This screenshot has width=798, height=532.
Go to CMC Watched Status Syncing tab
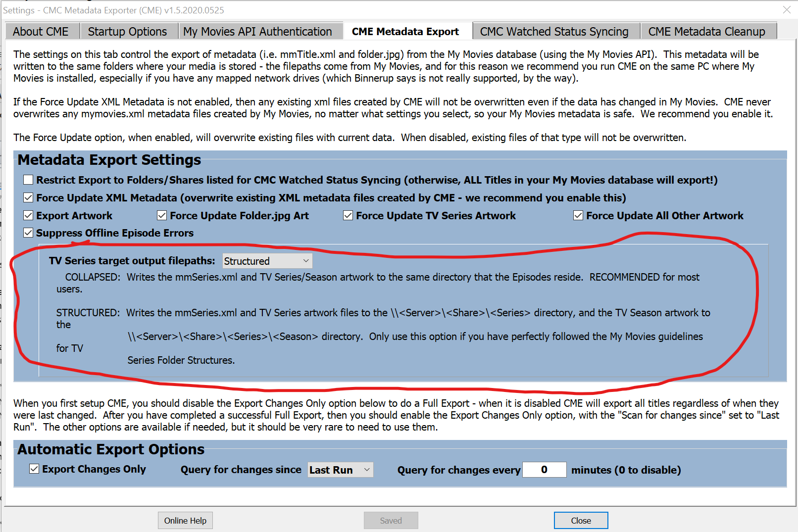pos(554,31)
